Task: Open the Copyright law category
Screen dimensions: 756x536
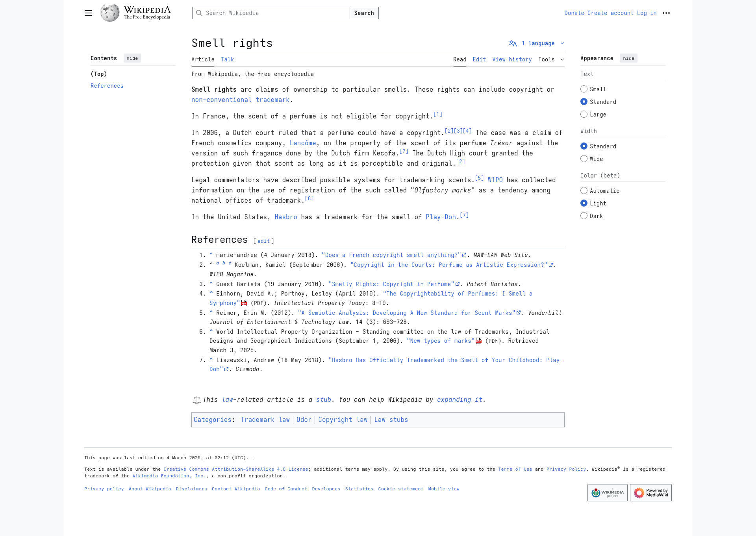Action: click(343, 420)
